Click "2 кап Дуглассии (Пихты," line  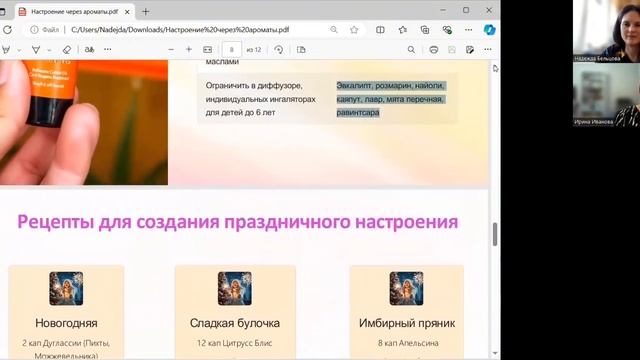click(66, 343)
